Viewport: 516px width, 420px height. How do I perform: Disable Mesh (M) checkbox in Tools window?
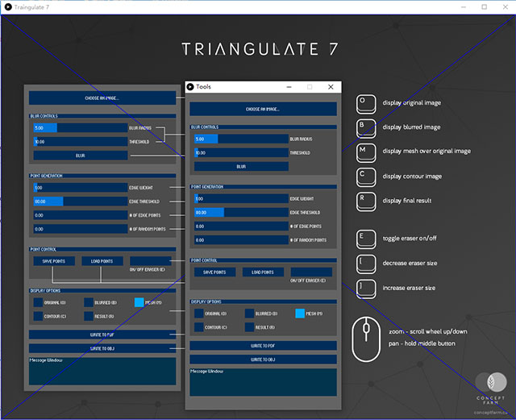300,314
